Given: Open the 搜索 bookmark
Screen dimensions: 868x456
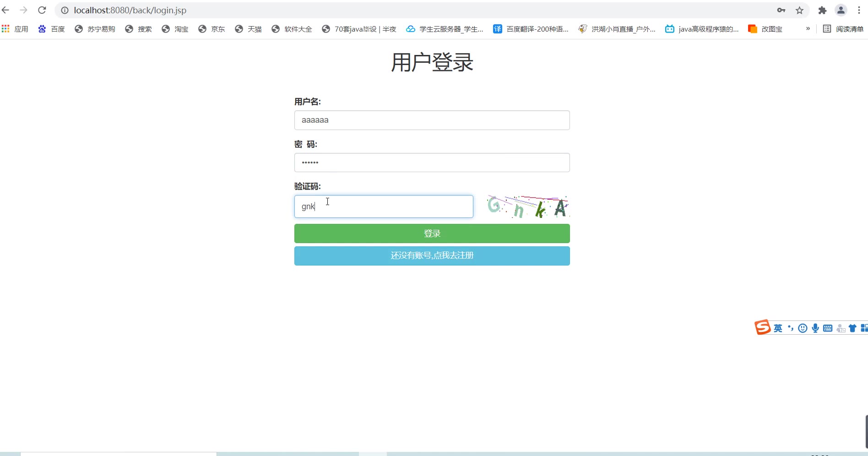Looking at the screenshot, I should point(138,29).
